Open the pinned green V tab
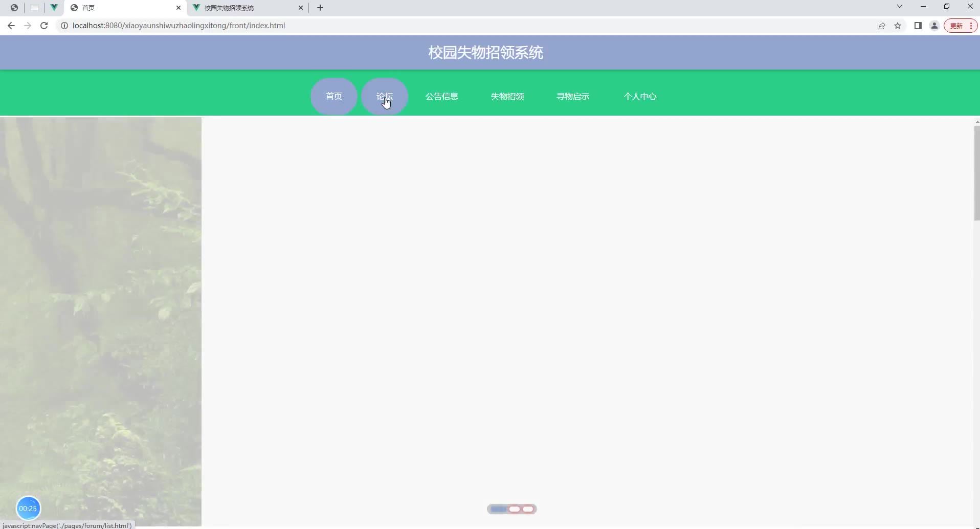980x529 pixels. pyautogui.click(x=54, y=8)
